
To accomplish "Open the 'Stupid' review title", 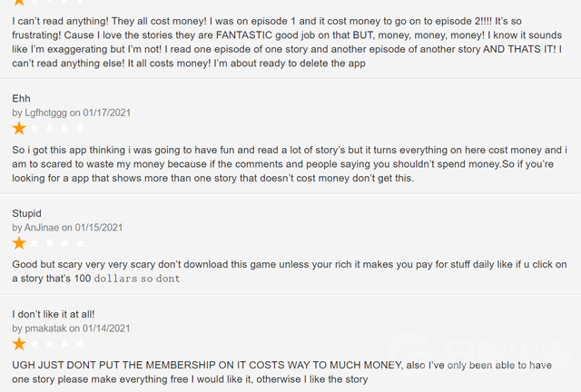I will 26,214.
